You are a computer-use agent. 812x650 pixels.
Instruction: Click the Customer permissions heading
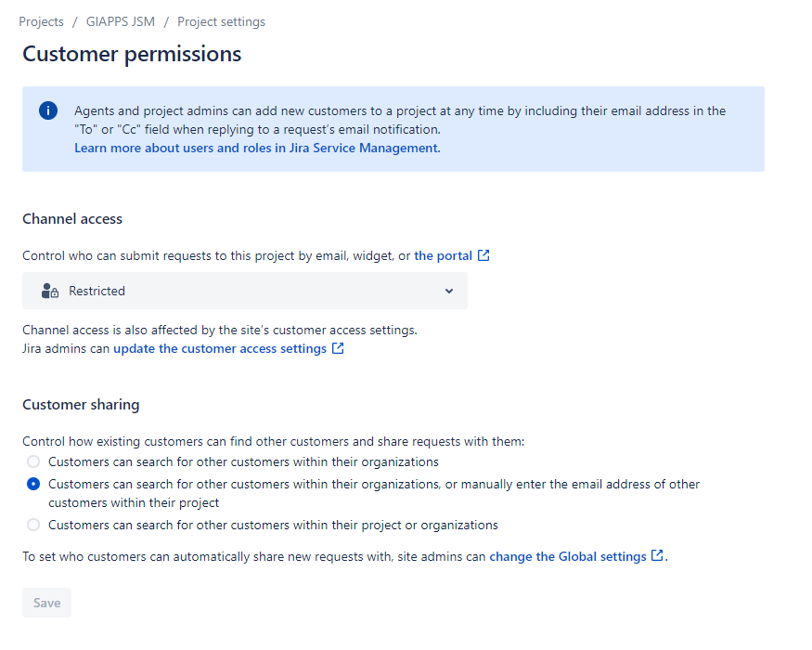[x=132, y=54]
